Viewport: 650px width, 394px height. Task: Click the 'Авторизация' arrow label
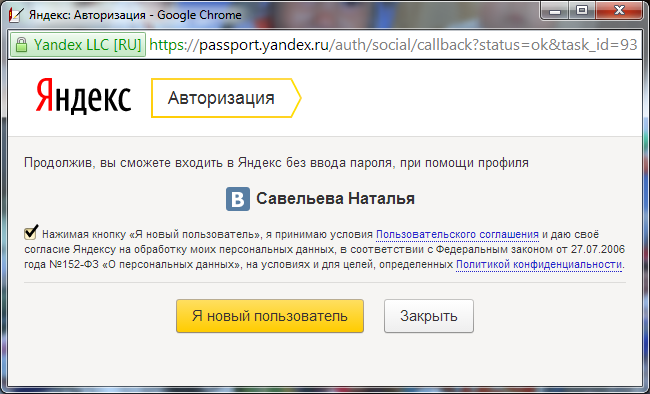pos(226,98)
